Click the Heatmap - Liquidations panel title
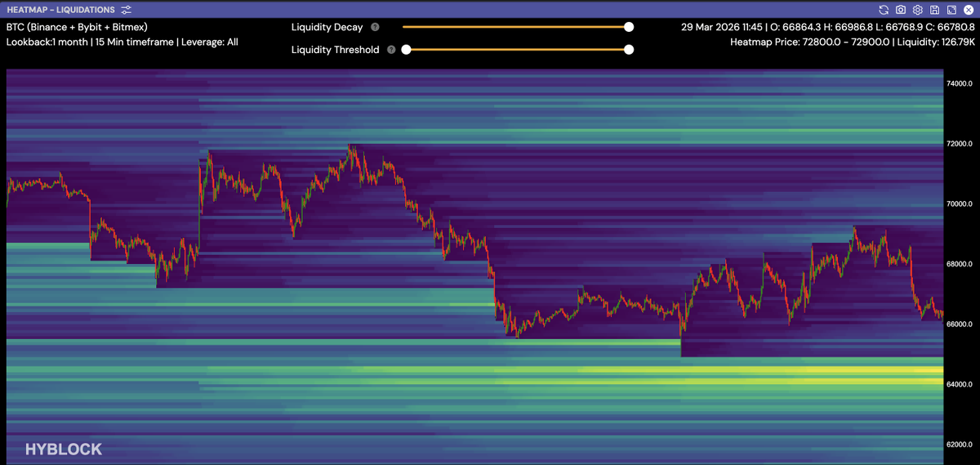The image size is (980, 465). tap(60, 10)
